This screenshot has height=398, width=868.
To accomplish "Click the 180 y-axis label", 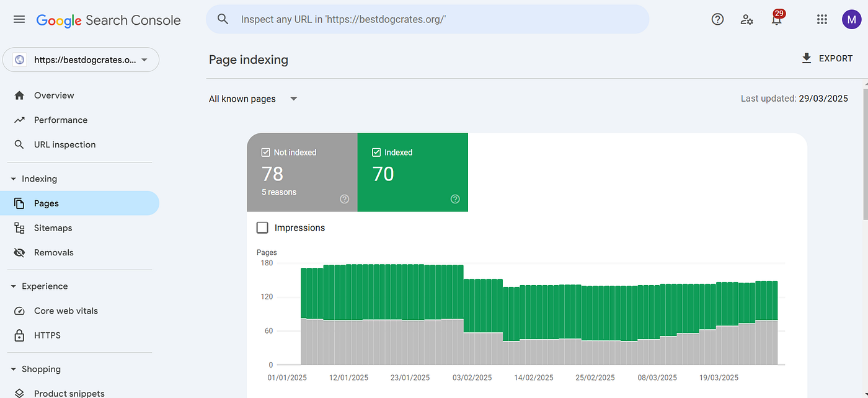I will 267,263.
